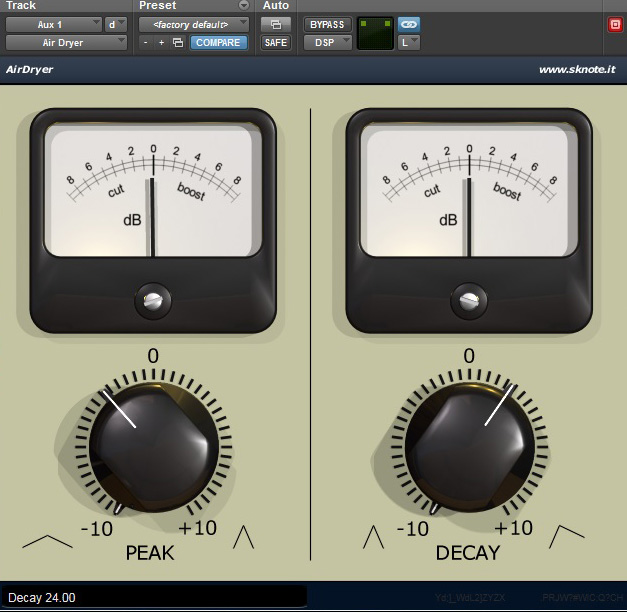
Task: Click the Auto header label
Action: [276, 5]
